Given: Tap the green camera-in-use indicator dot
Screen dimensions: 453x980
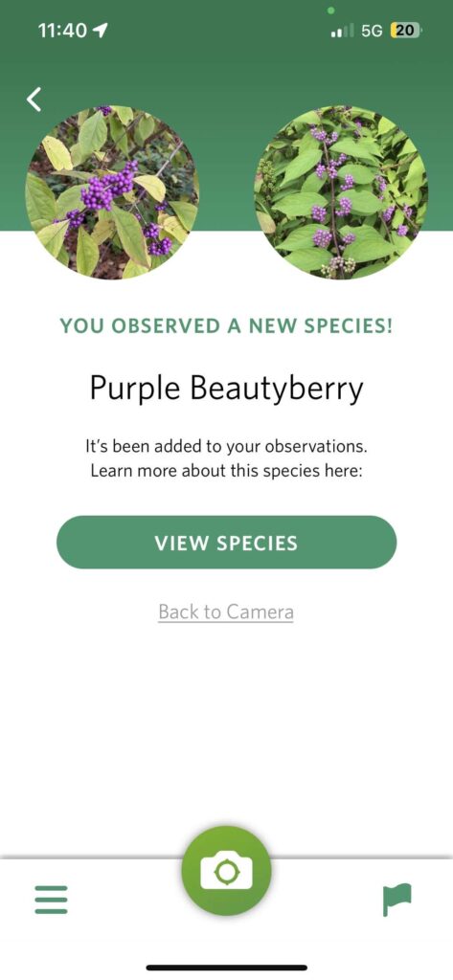Looking at the screenshot, I should 330,10.
